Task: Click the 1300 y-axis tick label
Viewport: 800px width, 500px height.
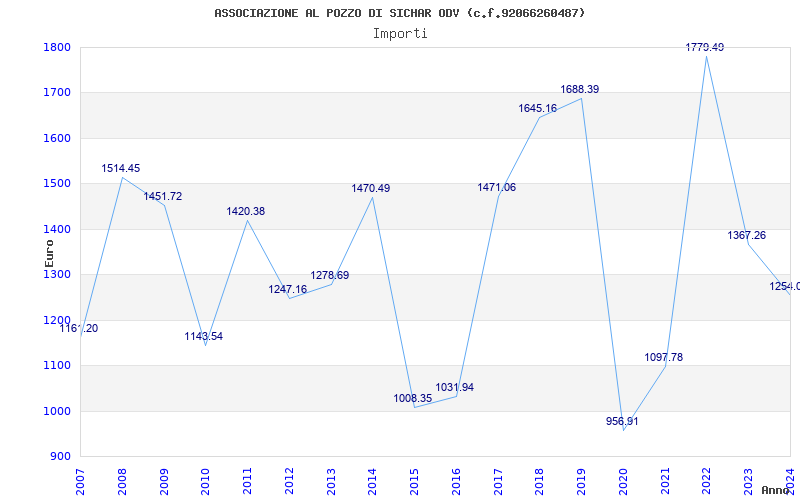Action: coord(57,274)
